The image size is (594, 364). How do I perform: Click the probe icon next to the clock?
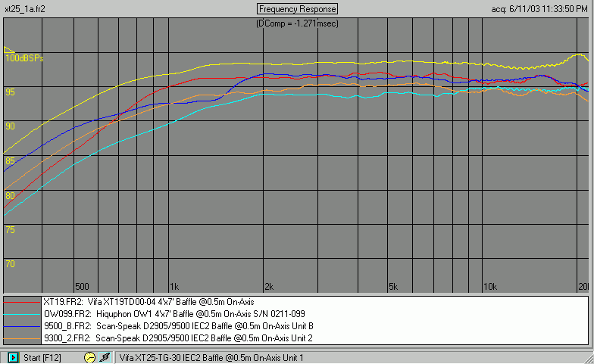(x=105, y=357)
